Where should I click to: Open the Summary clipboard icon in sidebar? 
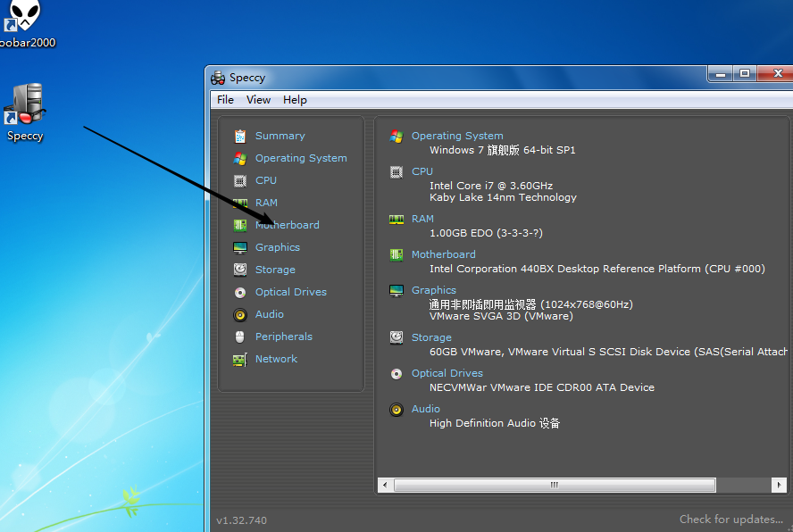pos(240,136)
